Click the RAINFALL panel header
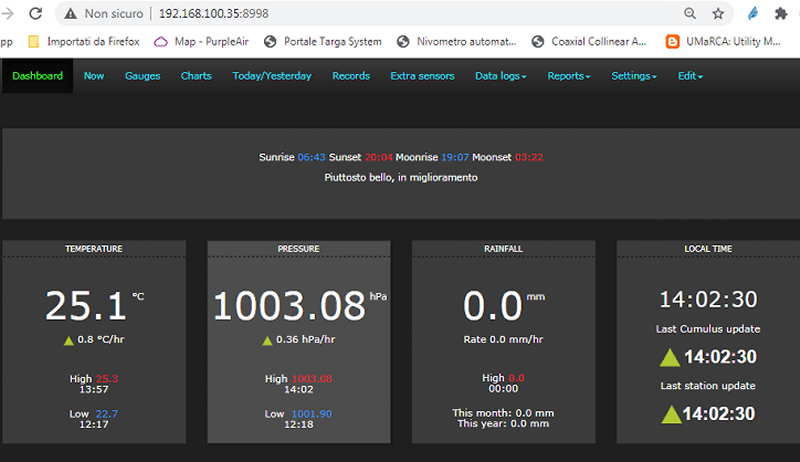800x462 pixels. pyautogui.click(x=503, y=249)
